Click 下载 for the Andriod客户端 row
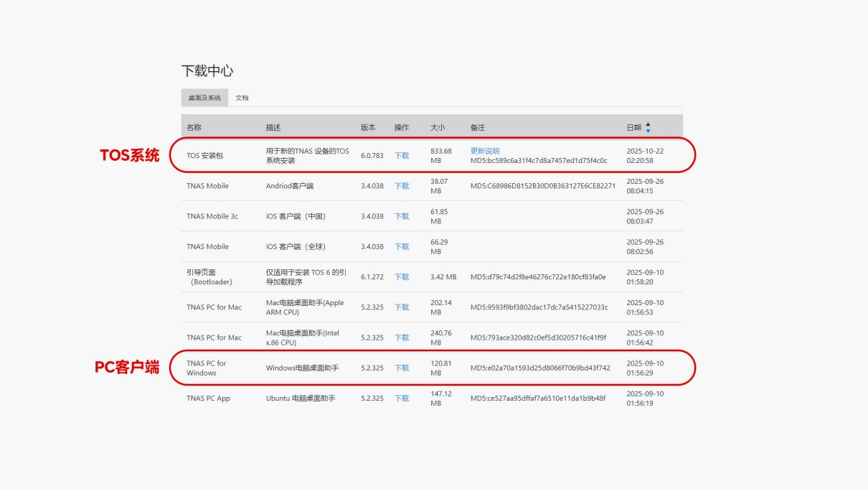Screen dimensions: 868x489 [x=402, y=186]
